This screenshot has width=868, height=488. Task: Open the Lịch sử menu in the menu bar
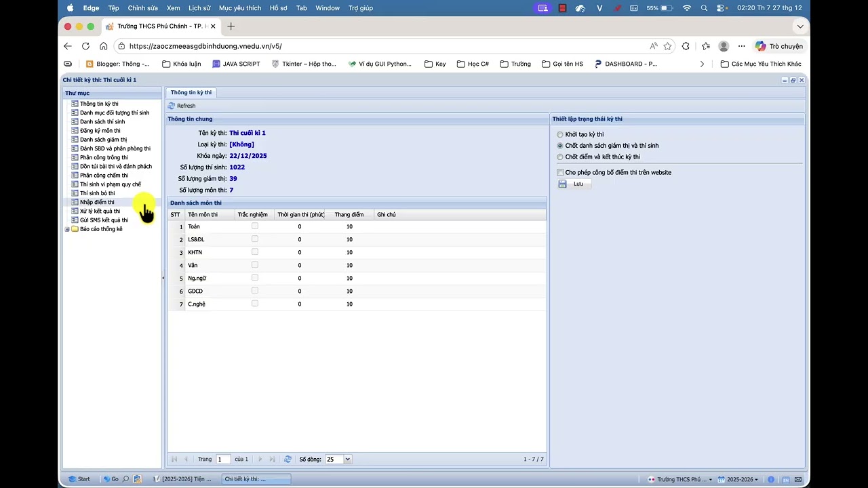click(x=199, y=8)
